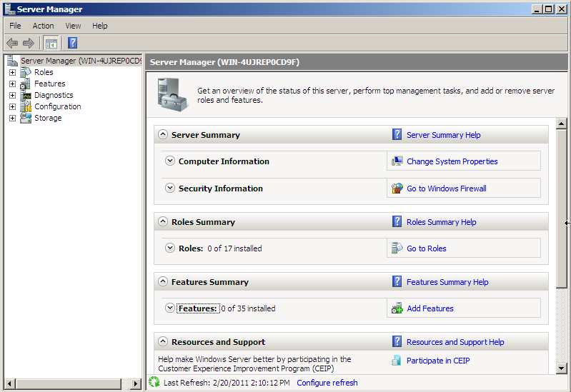The width and height of the screenshot is (571, 392).
Task: Expand the Features: 0 of 35 installed chevron
Action: click(x=169, y=308)
